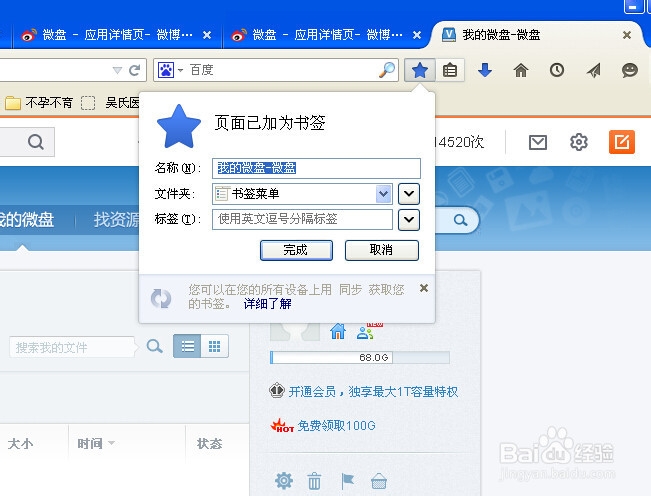The image size is (651, 496).
Task: Open the bookmarks list icon
Action: [450, 70]
